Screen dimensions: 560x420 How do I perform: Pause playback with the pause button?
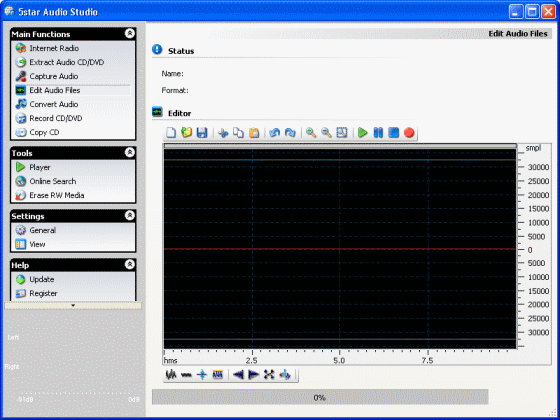click(x=378, y=133)
